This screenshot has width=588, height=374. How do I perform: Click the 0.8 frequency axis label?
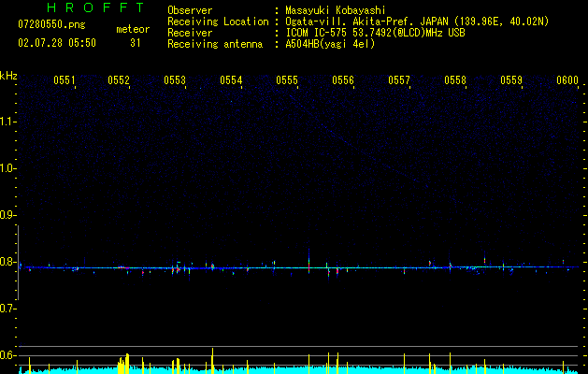tap(7, 262)
